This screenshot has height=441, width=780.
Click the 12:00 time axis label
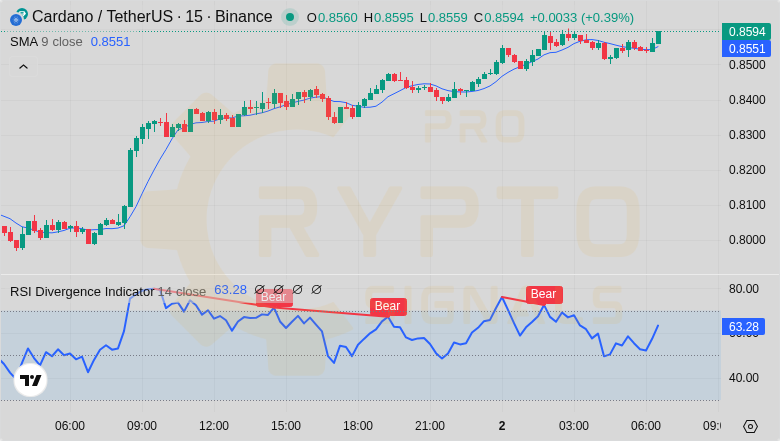(x=214, y=426)
